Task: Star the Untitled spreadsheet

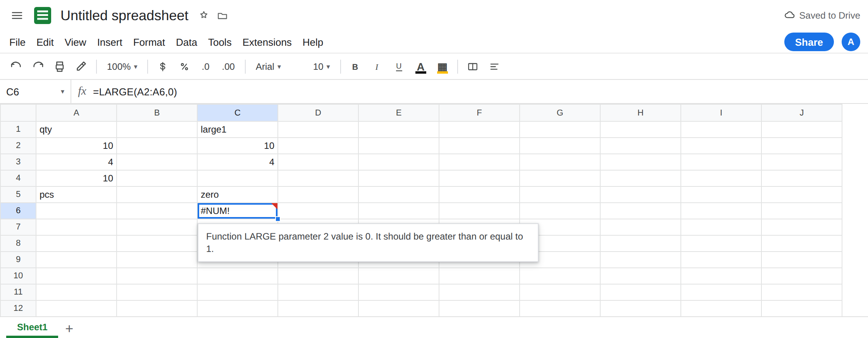Action: pos(204,15)
